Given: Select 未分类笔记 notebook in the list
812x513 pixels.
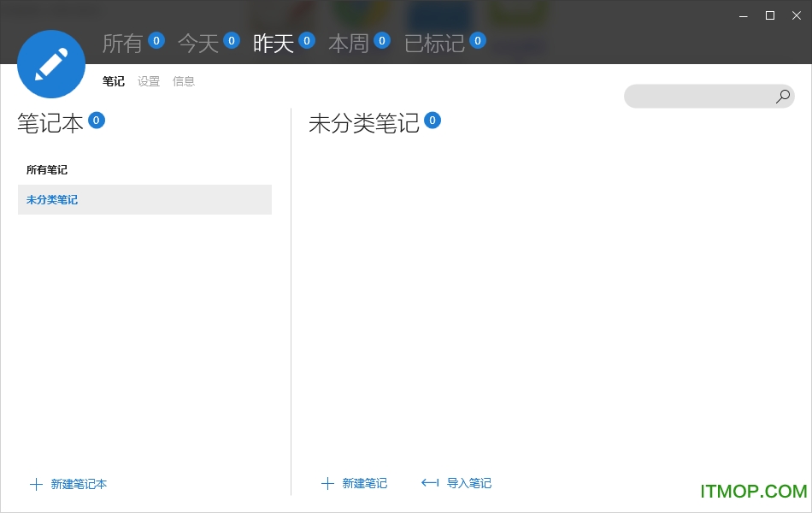Looking at the screenshot, I should click(x=52, y=200).
